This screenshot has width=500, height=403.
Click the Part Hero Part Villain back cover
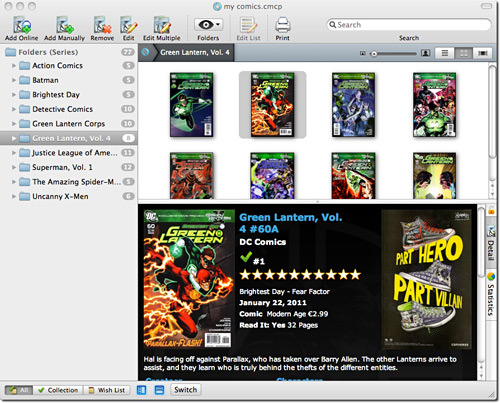click(x=426, y=279)
